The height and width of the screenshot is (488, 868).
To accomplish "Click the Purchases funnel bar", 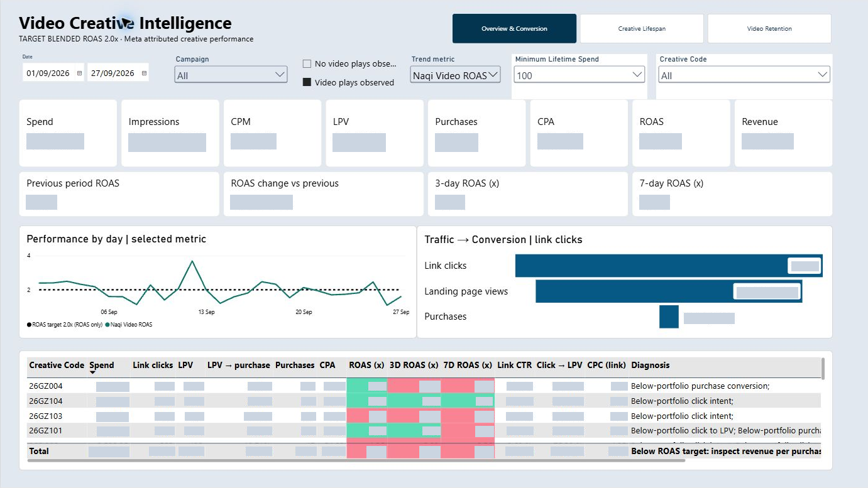I will tap(669, 317).
